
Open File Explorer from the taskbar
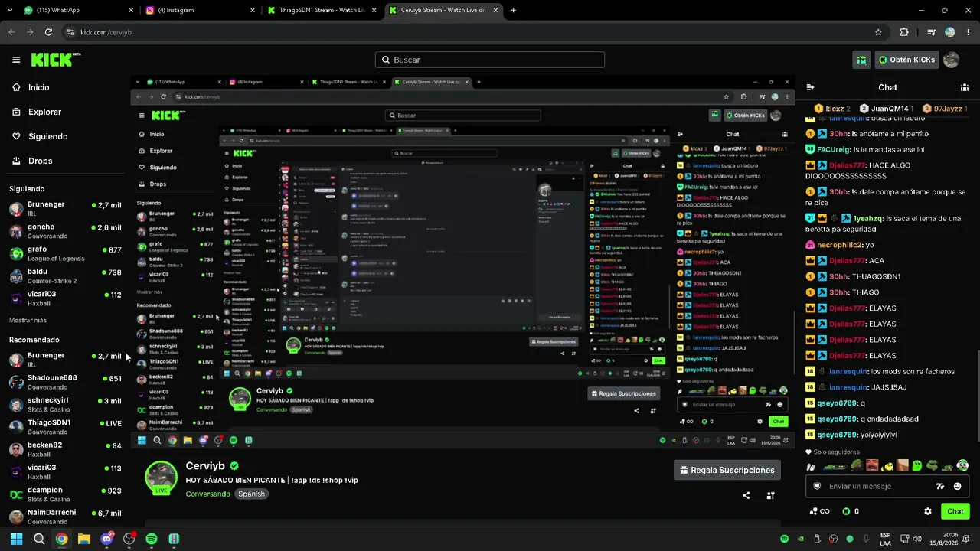[x=84, y=539]
